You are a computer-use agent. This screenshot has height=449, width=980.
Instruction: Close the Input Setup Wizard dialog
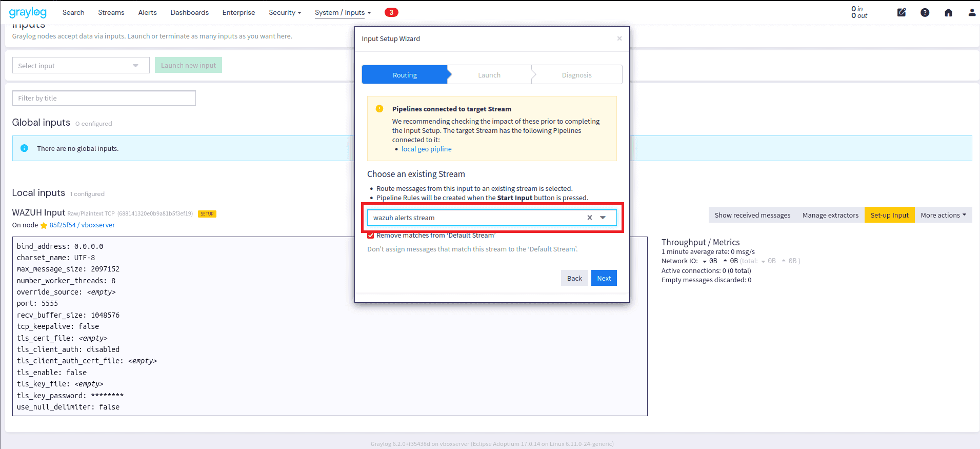619,38
